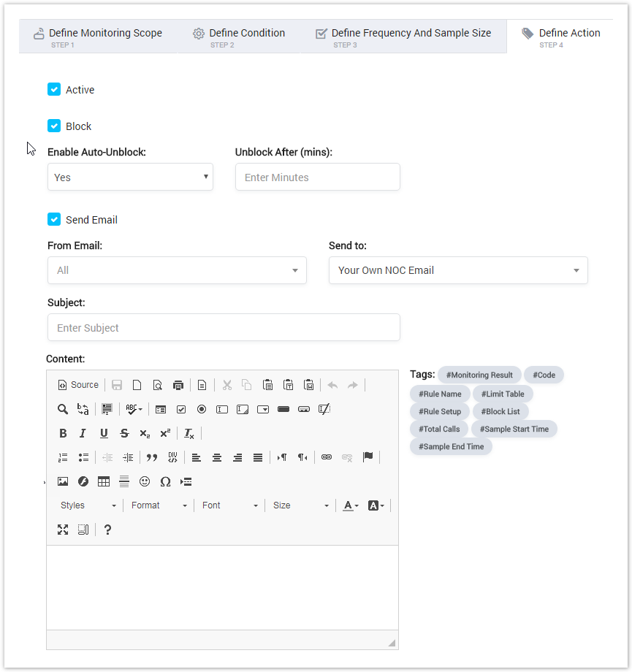
Task: Insert an image into the content
Action: tap(63, 481)
